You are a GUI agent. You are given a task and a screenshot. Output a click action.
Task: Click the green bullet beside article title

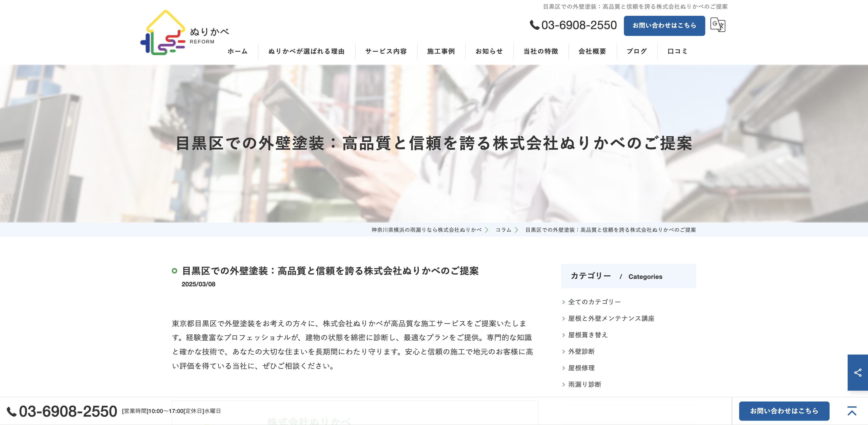pos(174,271)
